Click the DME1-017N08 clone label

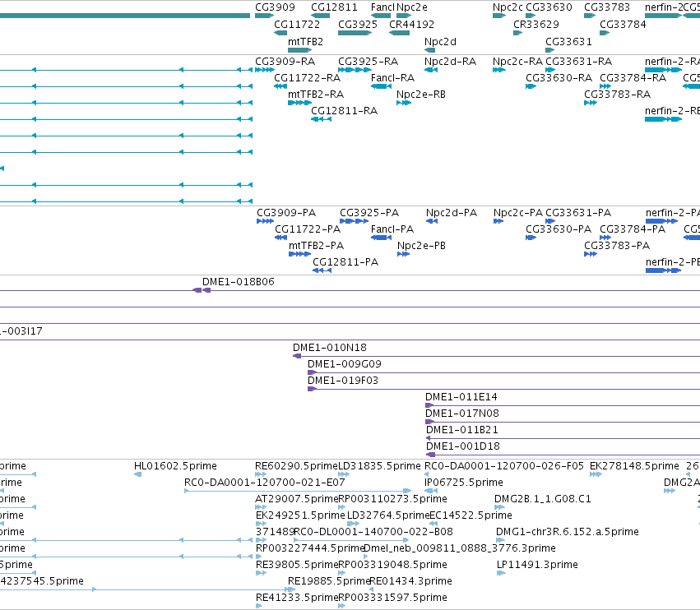click(x=462, y=414)
